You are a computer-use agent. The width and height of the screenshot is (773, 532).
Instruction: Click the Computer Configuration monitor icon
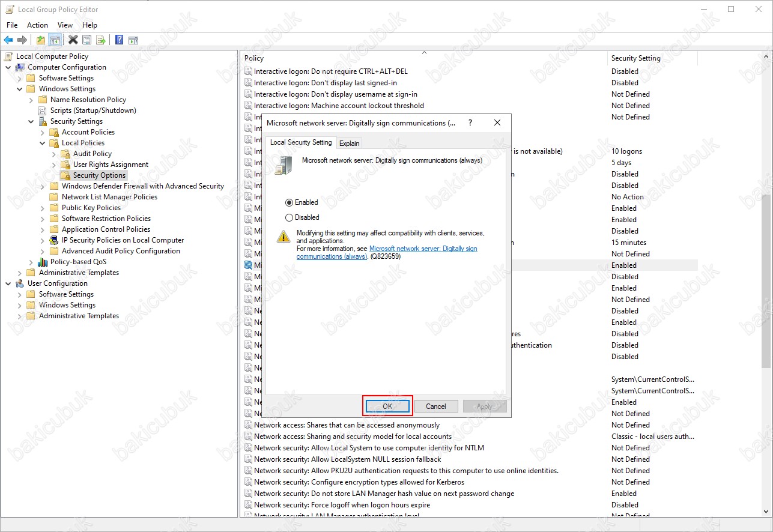(20, 67)
